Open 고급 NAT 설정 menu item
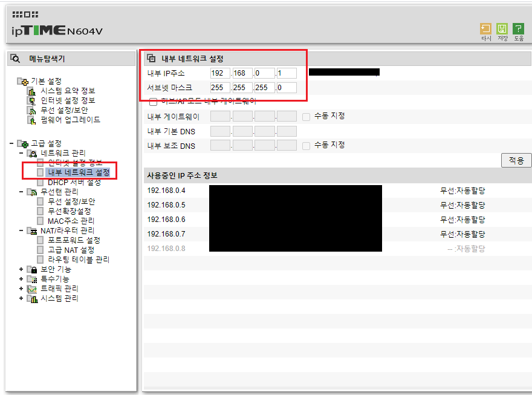The width and height of the screenshot is (532, 395). [x=71, y=250]
